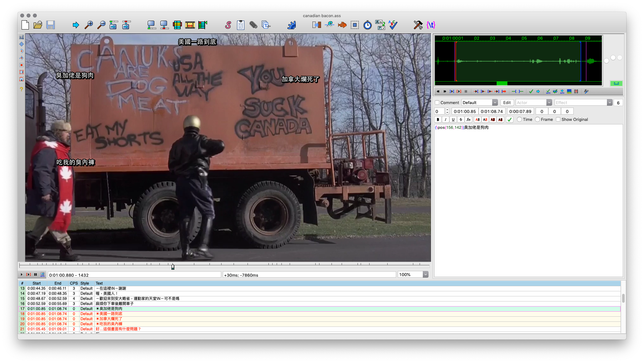The image size is (644, 363).
Task: Open Shift Times tool icon
Action: 317,25
